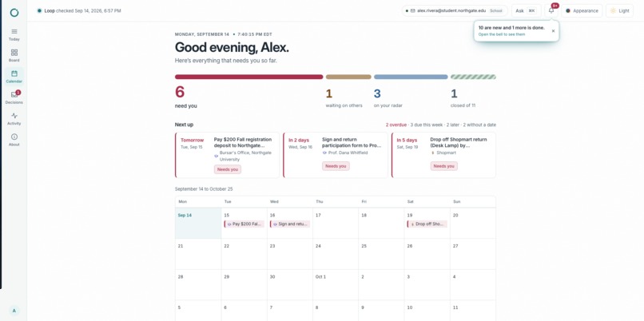Viewport: 644px width, 321px height.
Task: Toggle the Light theme switch
Action: [x=619, y=10]
